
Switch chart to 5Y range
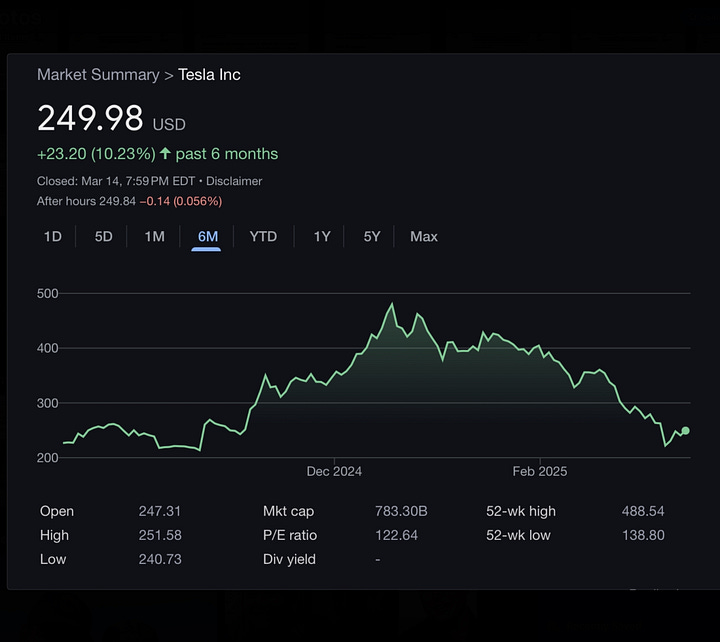(372, 237)
